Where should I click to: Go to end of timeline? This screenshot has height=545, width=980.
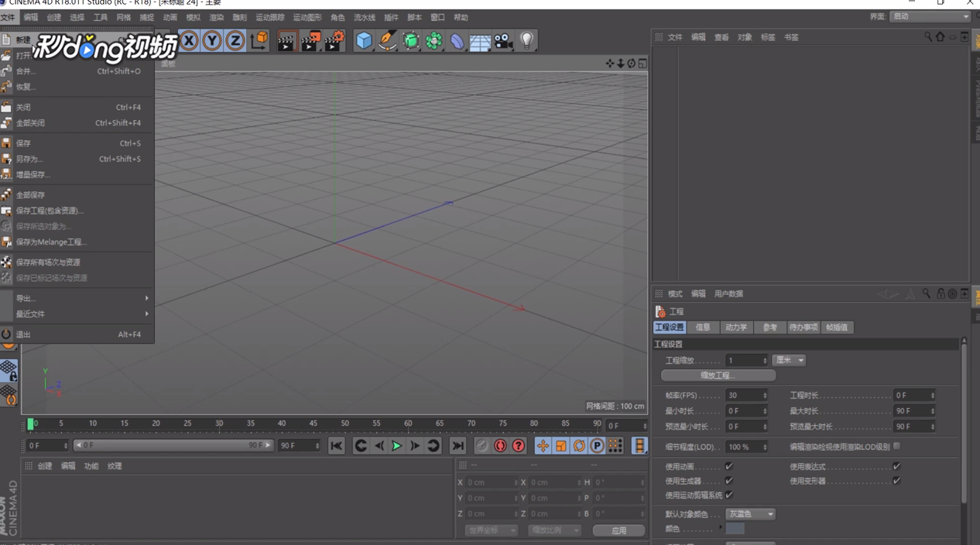coord(457,446)
